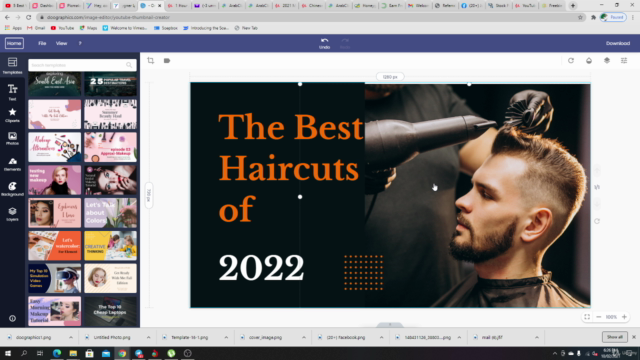Zoom out with the minus button
This screenshot has width=640, height=360.
pos(599,317)
